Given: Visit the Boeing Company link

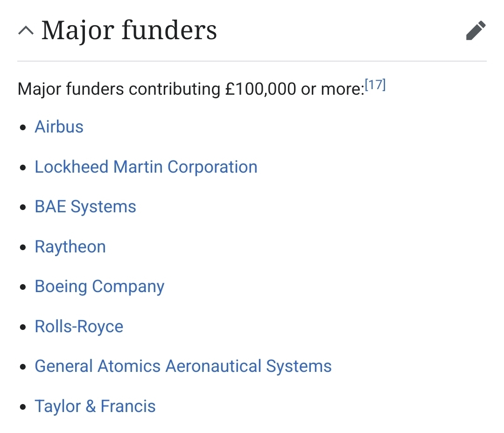Looking at the screenshot, I should [99, 286].
